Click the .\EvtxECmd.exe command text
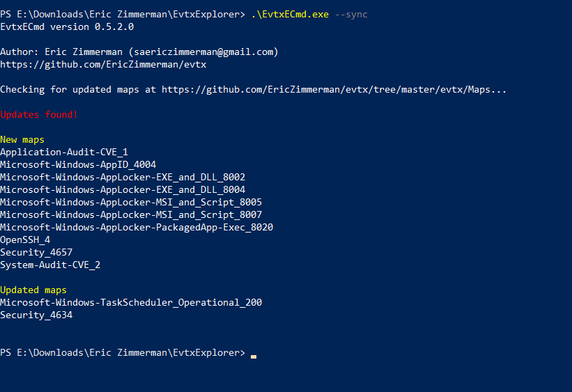572x392 pixels. [x=290, y=15]
